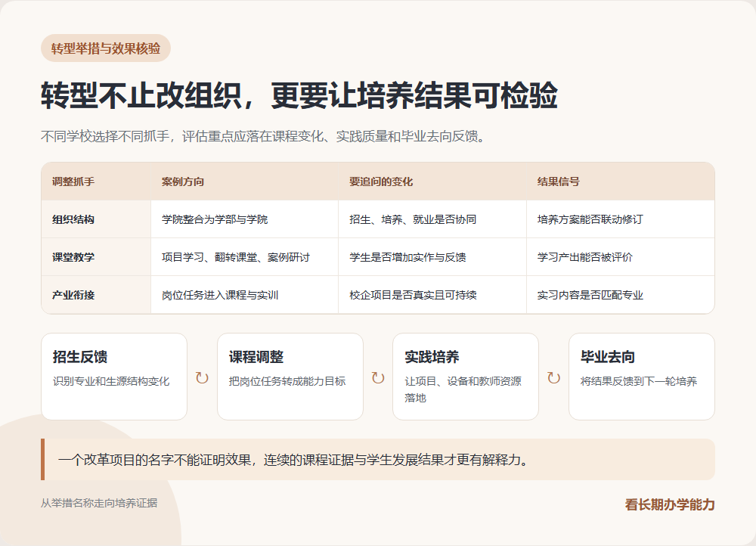Click the cycle arrow after 实践培养 card
This screenshot has width=756, height=546.
click(x=554, y=377)
